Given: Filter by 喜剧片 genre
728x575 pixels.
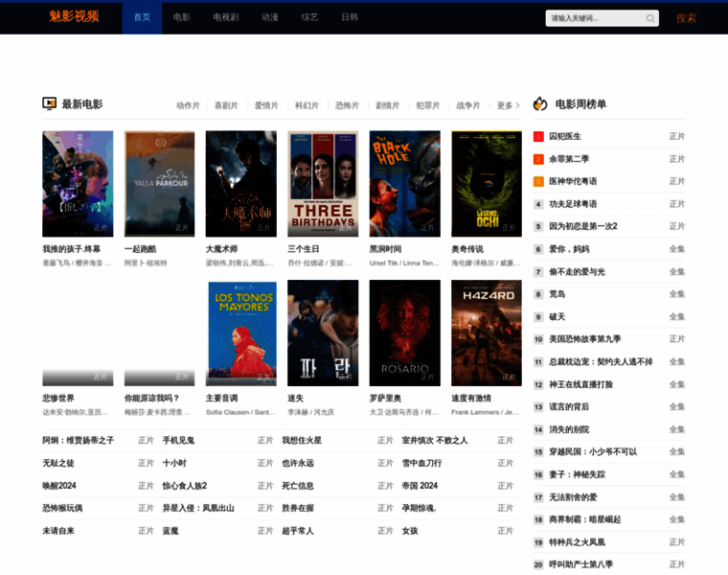Looking at the screenshot, I should tap(226, 105).
